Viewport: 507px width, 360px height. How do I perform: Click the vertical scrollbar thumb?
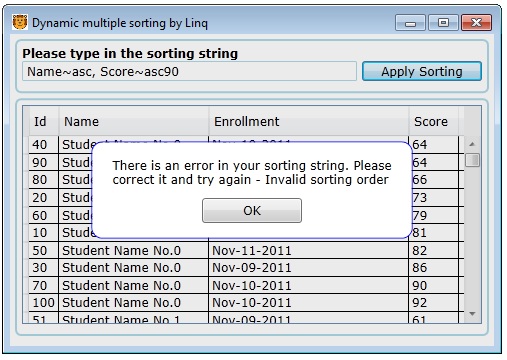tap(472, 160)
